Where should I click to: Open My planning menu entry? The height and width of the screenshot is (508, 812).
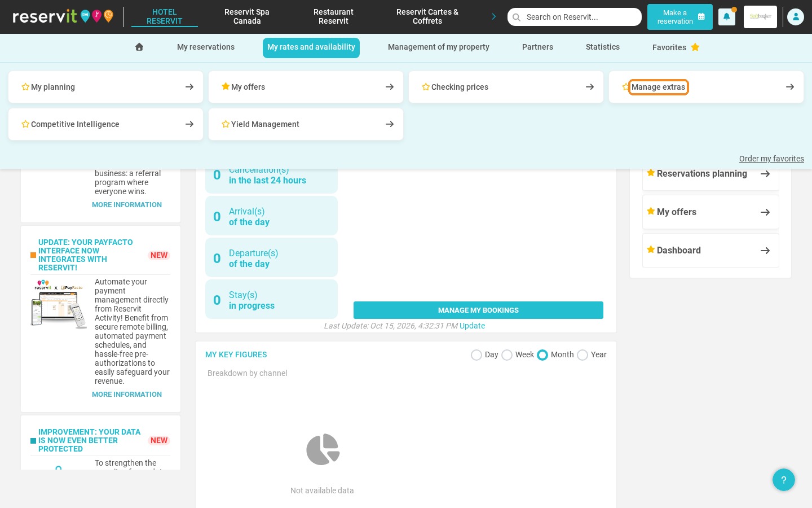click(105, 87)
